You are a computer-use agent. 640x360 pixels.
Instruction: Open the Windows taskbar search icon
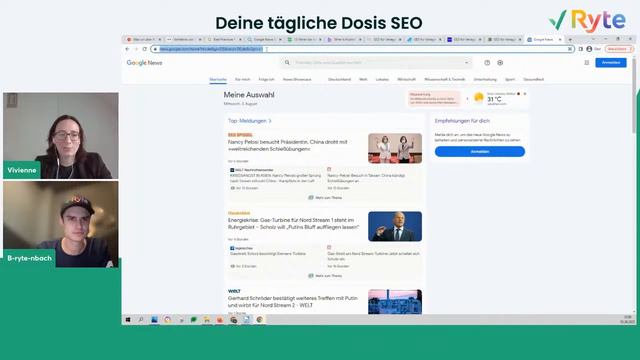141,320
